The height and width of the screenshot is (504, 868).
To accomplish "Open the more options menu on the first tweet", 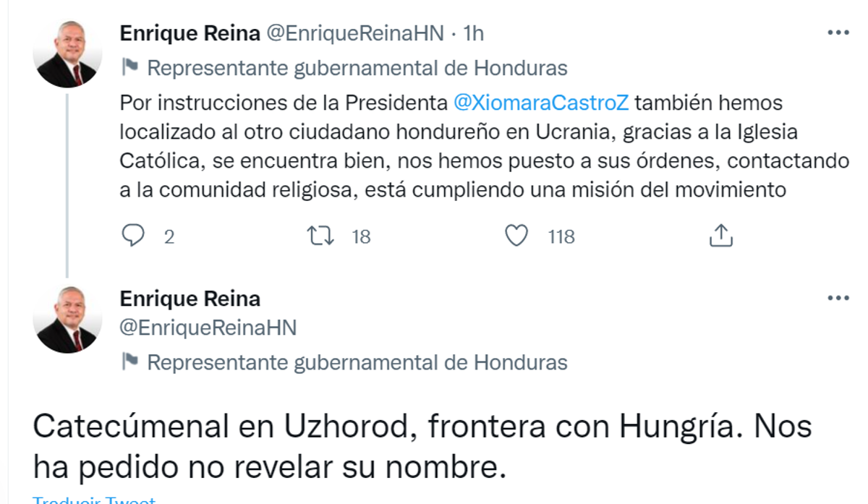I will (838, 30).
